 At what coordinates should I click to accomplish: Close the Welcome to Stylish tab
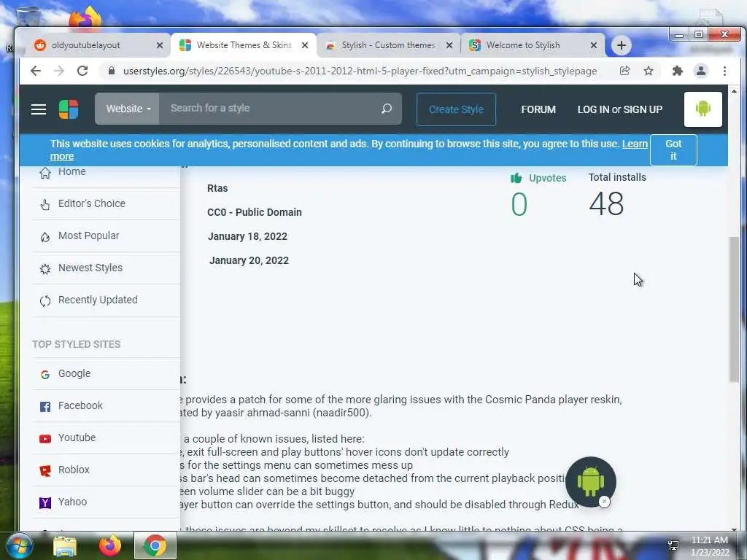pos(594,45)
